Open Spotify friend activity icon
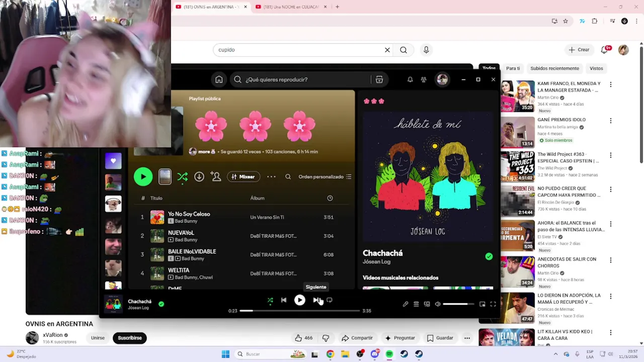644x362 pixels. click(x=424, y=79)
